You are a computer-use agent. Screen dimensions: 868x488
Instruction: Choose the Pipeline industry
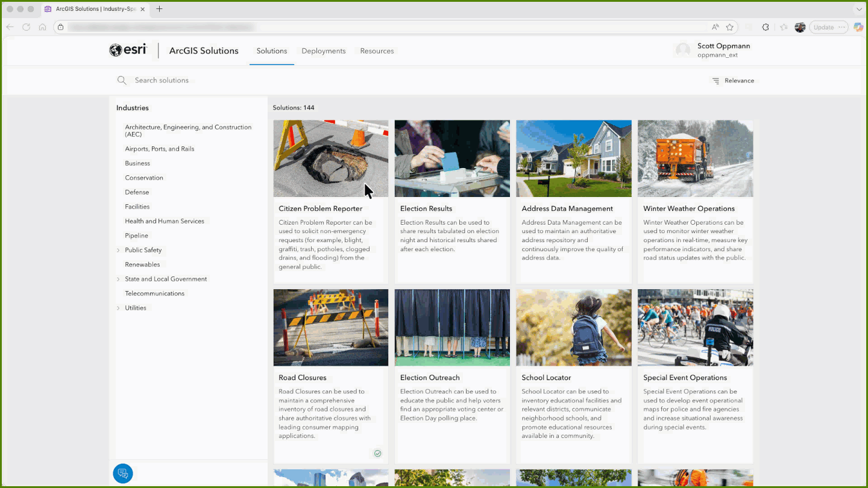pyautogui.click(x=136, y=236)
